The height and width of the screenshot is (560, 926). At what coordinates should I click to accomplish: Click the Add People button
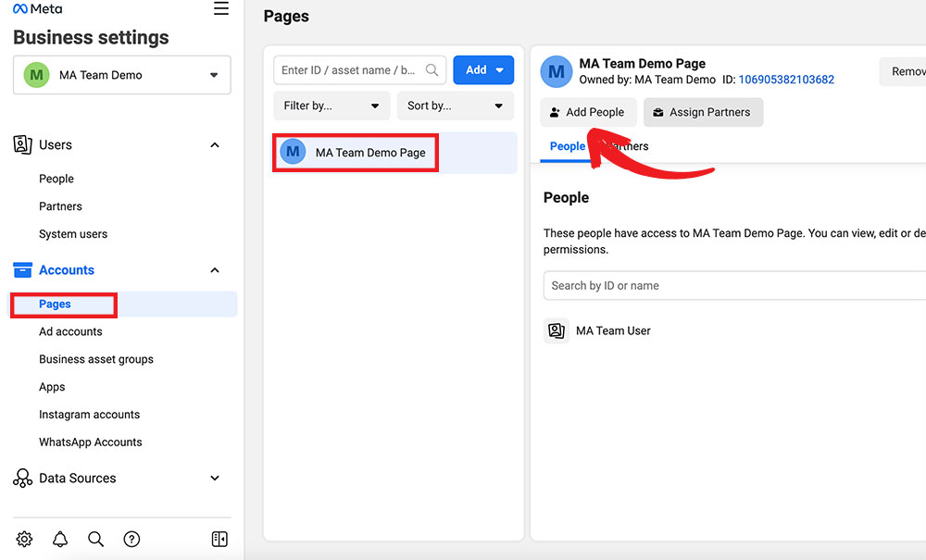[x=588, y=112]
